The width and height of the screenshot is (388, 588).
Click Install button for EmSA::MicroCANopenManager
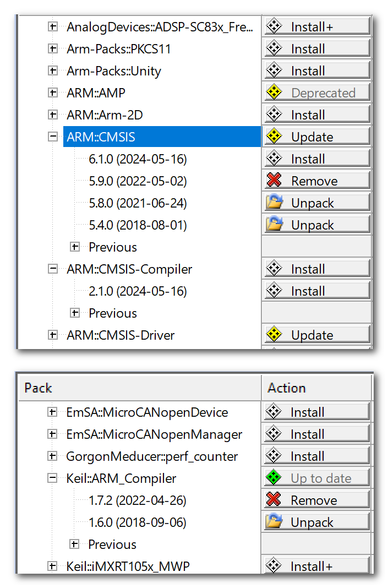316,434
